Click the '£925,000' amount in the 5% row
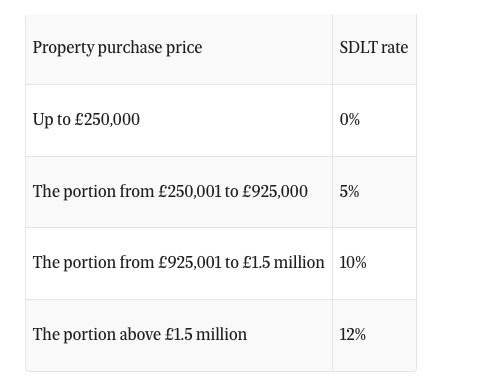Image resolution: width=491 pixels, height=387 pixels. [x=275, y=191]
